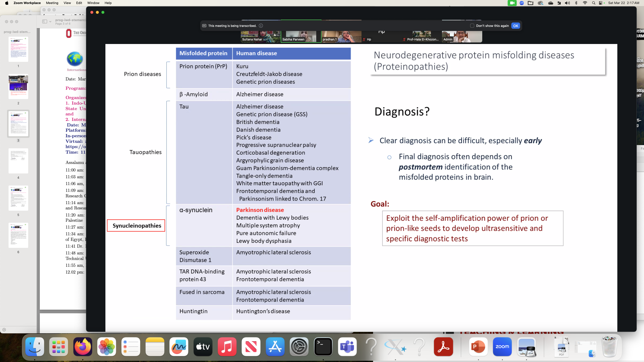This screenshot has width=644, height=362.
Task: Click the green camera recording indicator
Action: click(512, 3)
